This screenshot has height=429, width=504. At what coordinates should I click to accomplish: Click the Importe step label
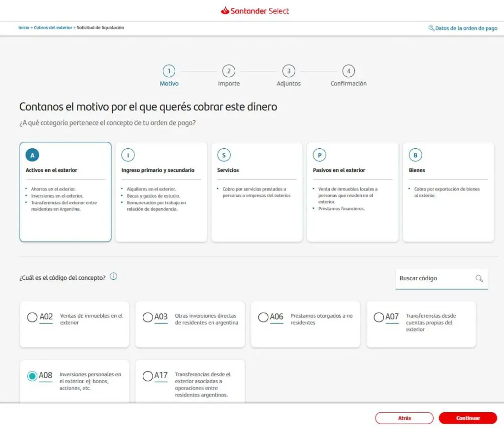point(229,84)
